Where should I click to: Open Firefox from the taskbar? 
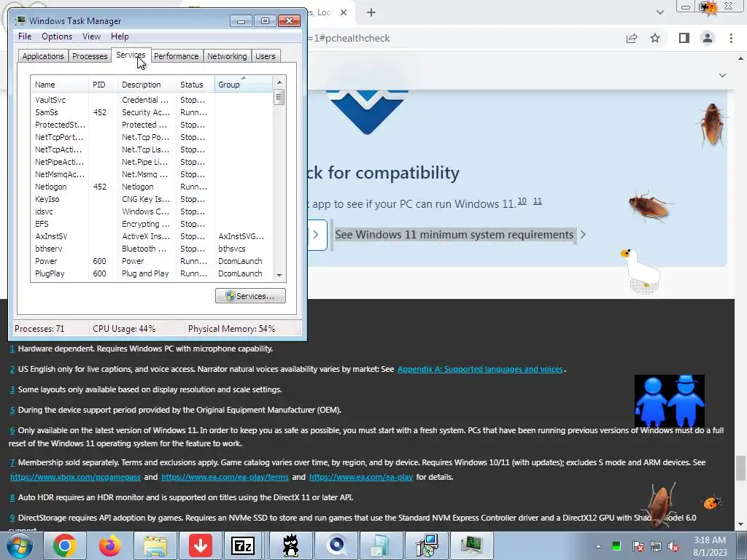pos(110,545)
